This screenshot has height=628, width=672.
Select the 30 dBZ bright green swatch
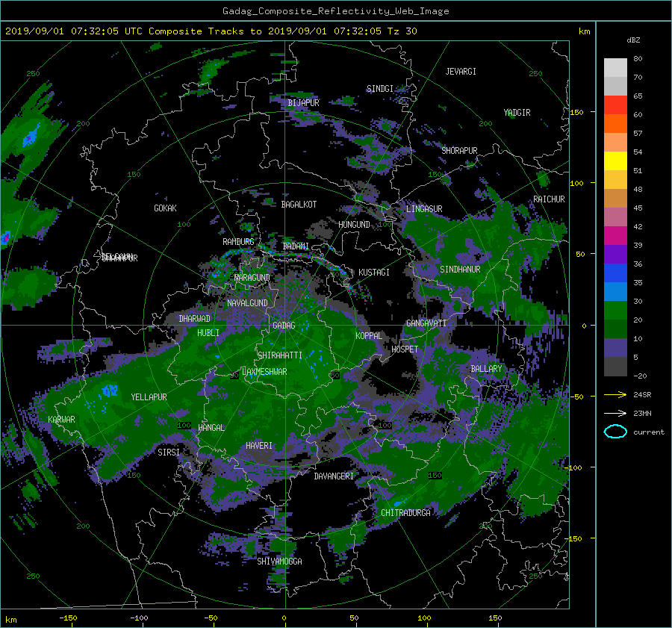pyautogui.click(x=615, y=311)
